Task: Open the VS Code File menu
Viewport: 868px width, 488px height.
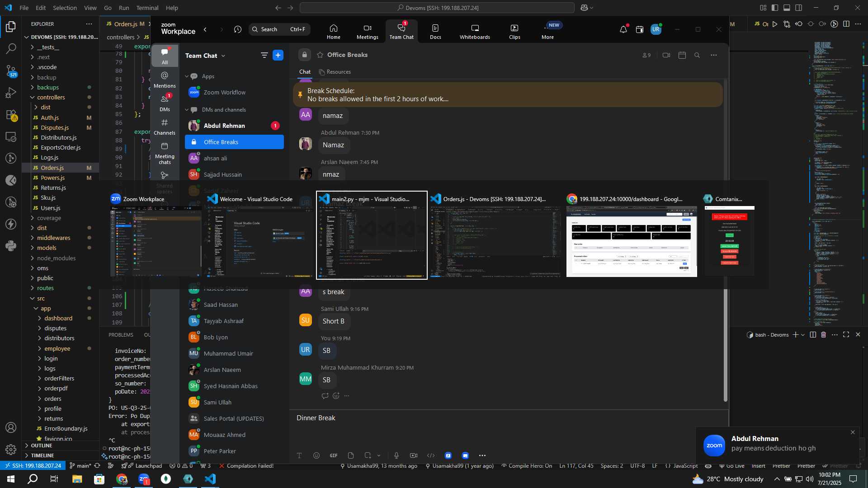Action: tap(24, 8)
